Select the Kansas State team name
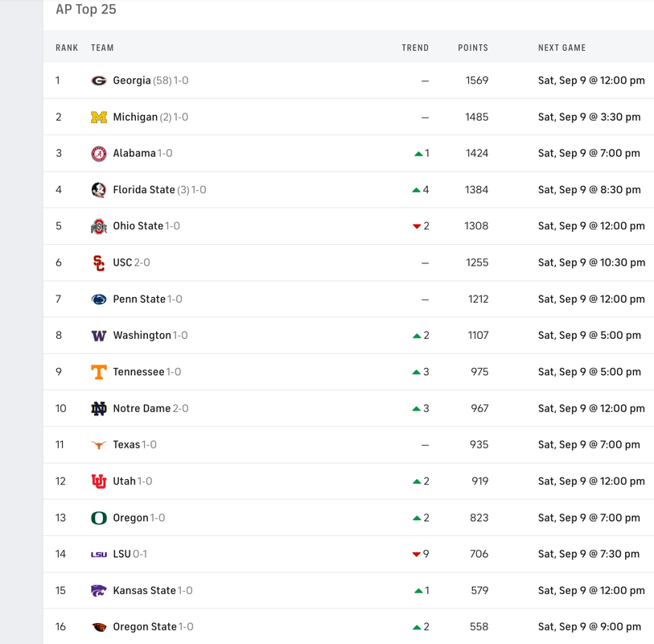This screenshot has height=644, width=654. 144,591
